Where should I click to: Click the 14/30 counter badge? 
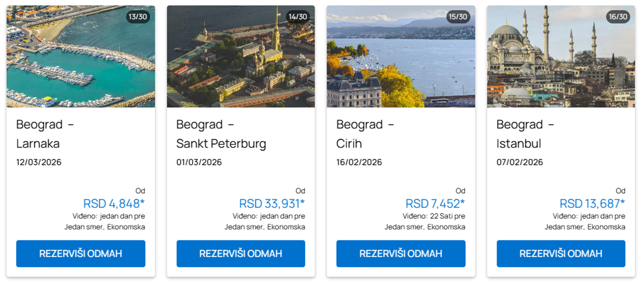click(x=297, y=17)
